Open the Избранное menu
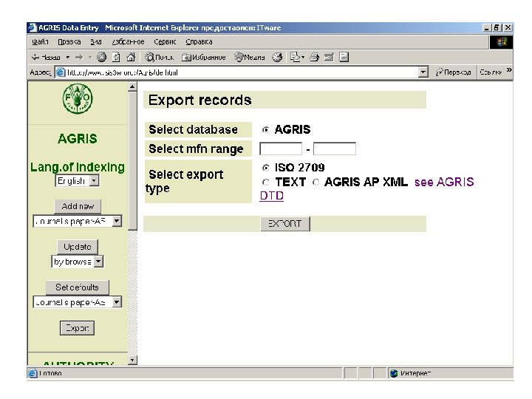The image size is (532, 399). [x=129, y=41]
